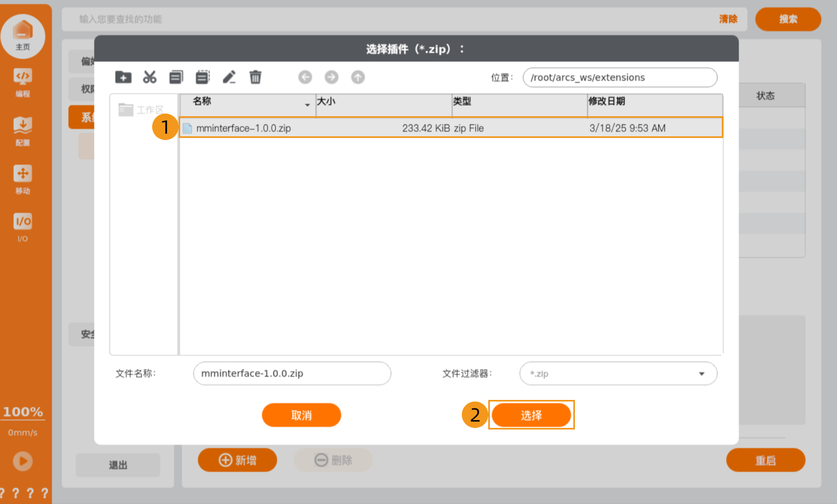Navigate back with the left arrow icon
The height and width of the screenshot is (504, 837).
click(x=305, y=77)
